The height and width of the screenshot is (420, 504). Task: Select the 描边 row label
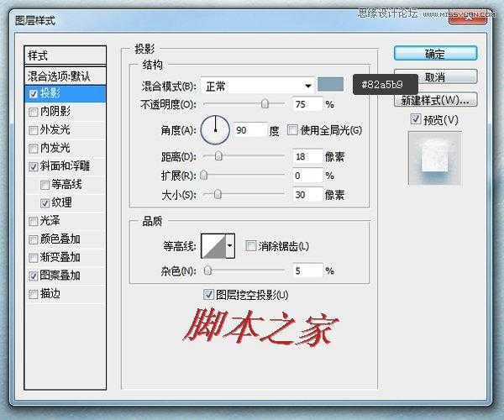click(50, 294)
